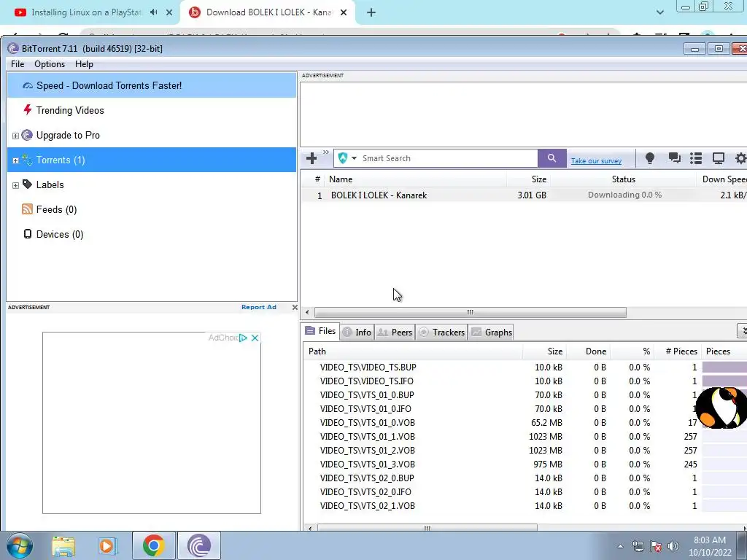Switch to the Files tab
Viewport: 747px width, 560px height.
click(x=321, y=331)
